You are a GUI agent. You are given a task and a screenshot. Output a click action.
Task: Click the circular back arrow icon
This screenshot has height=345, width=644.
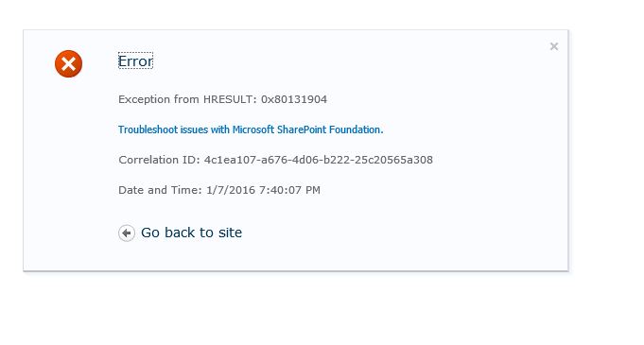point(127,233)
